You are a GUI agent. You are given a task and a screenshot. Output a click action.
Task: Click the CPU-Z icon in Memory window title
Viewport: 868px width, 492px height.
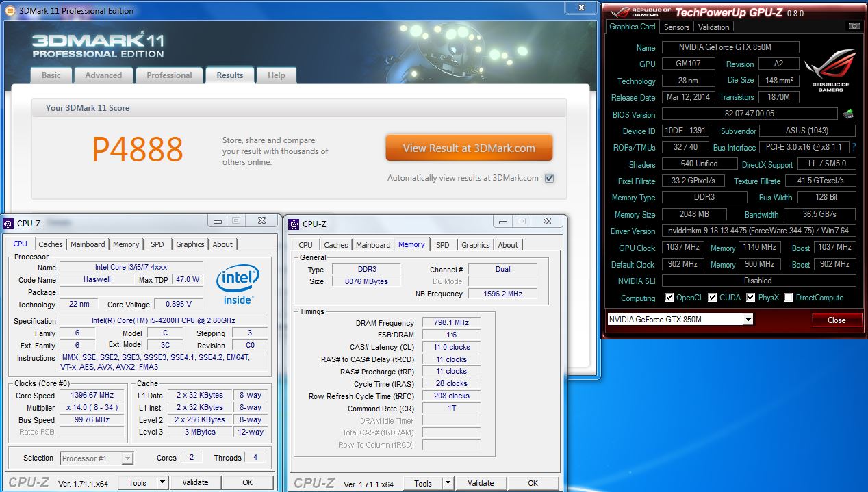pos(293,224)
